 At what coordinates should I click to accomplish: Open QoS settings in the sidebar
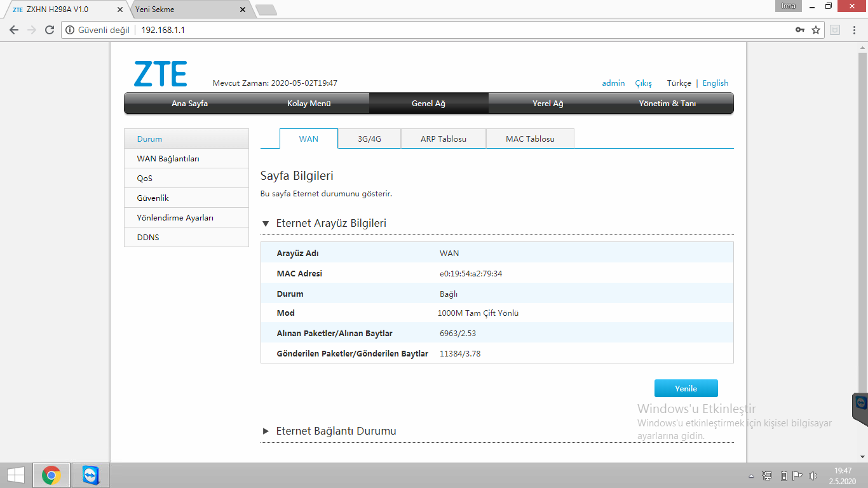[x=186, y=179]
